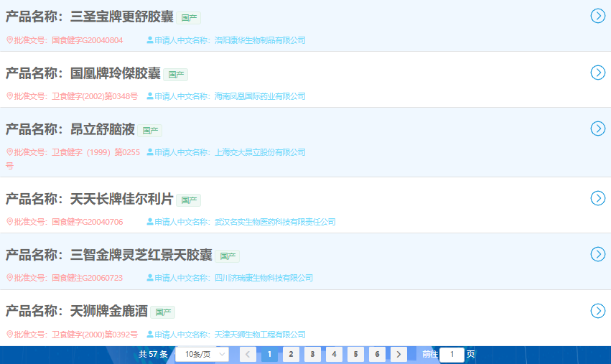Select page 5 in pagination
The width and height of the screenshot is (611, 364).
(356, 354)
